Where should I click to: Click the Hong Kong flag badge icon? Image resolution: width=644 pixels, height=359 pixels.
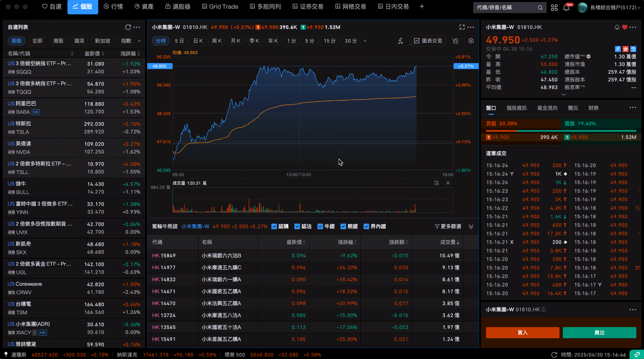[626, 49]
